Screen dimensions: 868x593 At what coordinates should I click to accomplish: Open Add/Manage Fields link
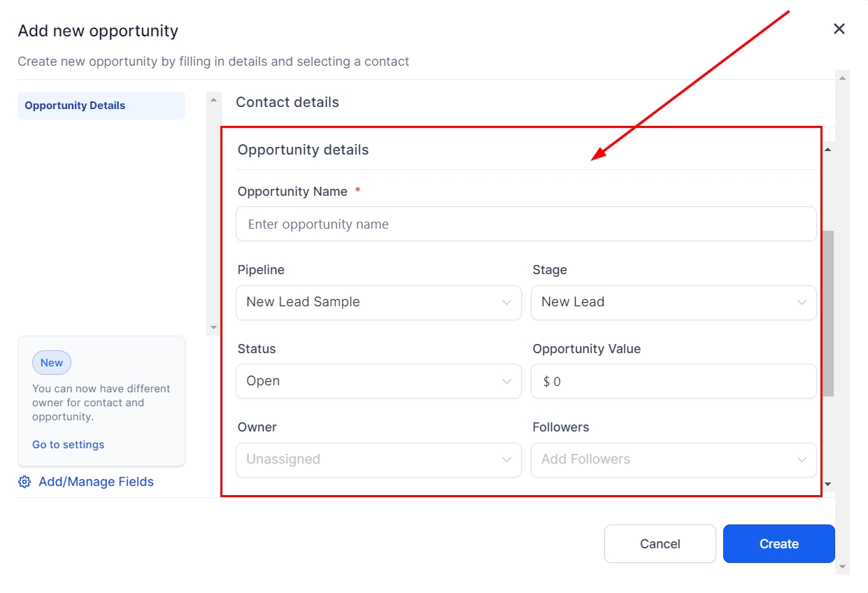[96, 482]
